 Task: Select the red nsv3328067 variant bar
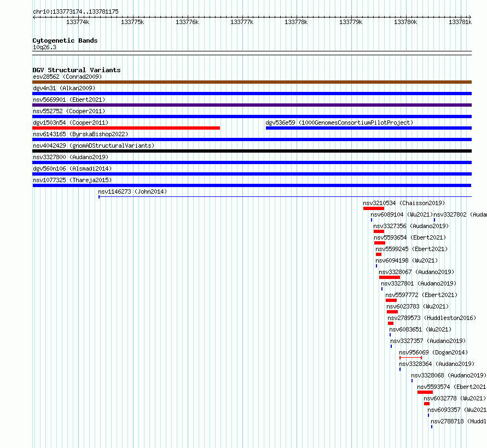pos(390,277)
